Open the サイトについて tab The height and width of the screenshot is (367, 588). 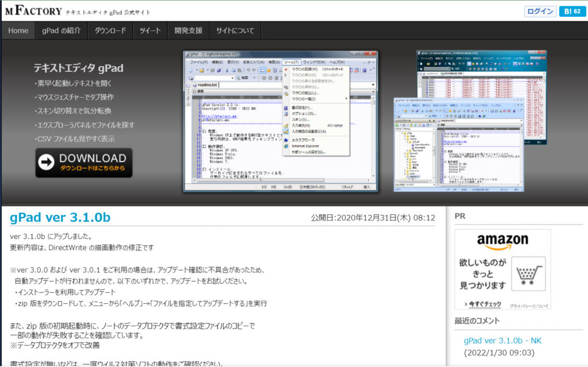(x=235, y=30)
